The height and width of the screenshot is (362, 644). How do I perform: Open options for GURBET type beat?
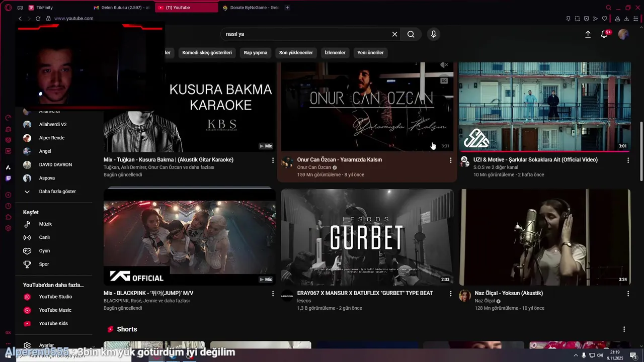point(451,294)
